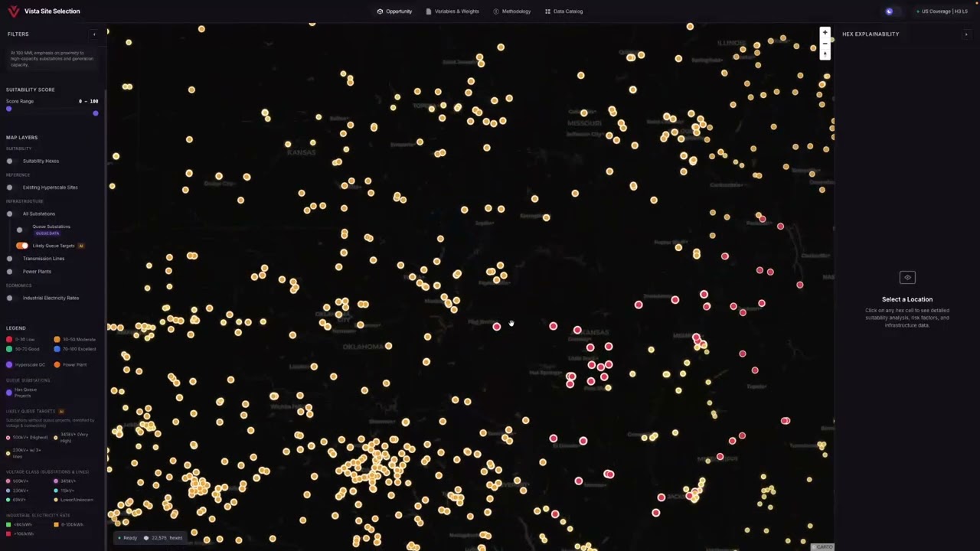
Task: Zoom out on the map
Action: 825,44
